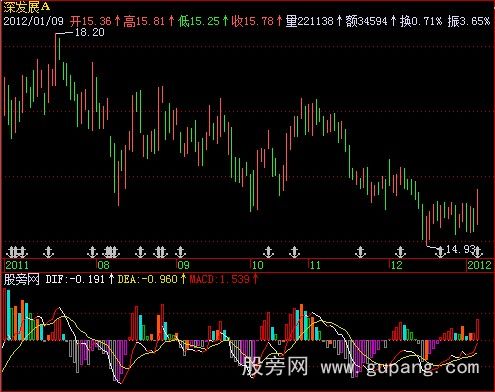Image resolution: width=495 pixels, height=392 pixels.
Task: Select the 10 month marker on the time axis
Action: (x=257, y=265)
